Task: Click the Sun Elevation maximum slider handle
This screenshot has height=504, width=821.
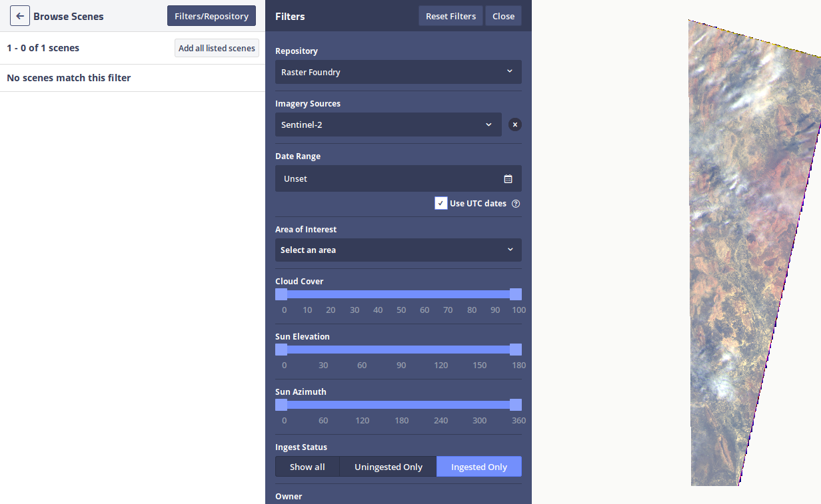Action: [x=515, y=350]
